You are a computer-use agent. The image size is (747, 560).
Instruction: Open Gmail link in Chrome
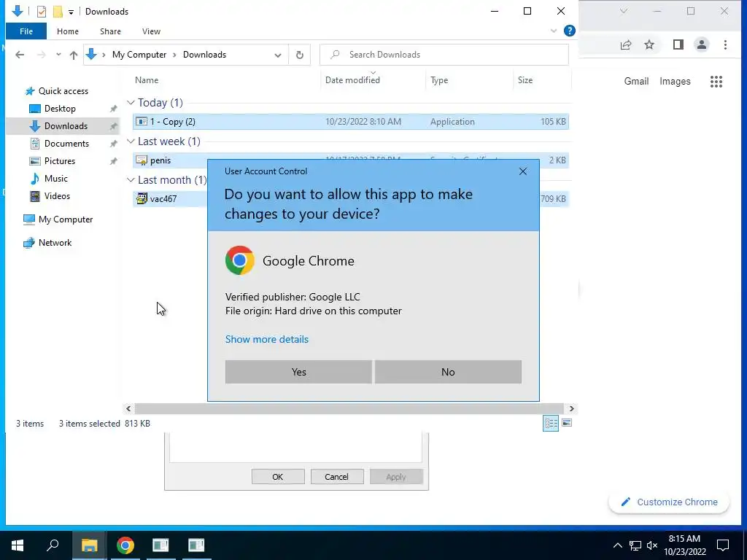(636, 82)
